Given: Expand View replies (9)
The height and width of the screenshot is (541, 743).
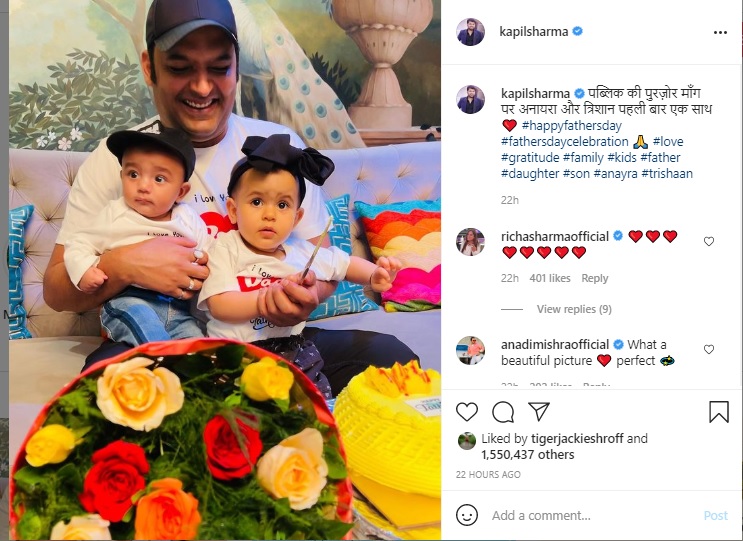Looking at the screenshot, I should click(574, 309).
